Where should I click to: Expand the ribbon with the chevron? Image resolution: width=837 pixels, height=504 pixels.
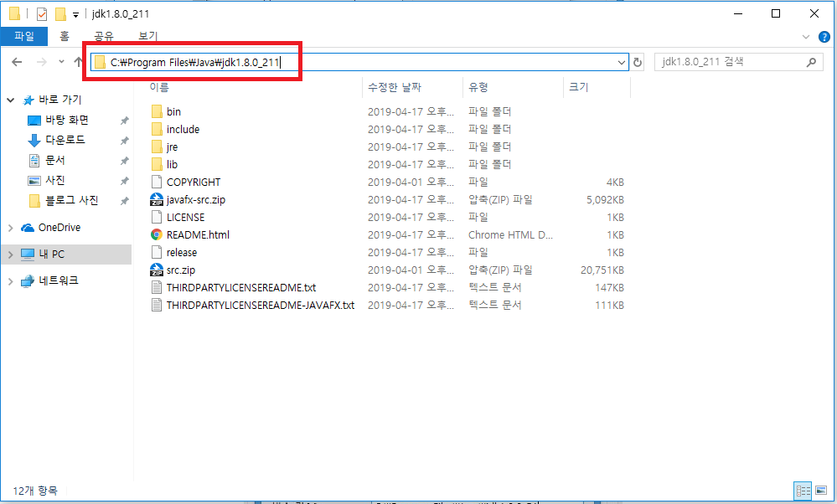point(806,37)
